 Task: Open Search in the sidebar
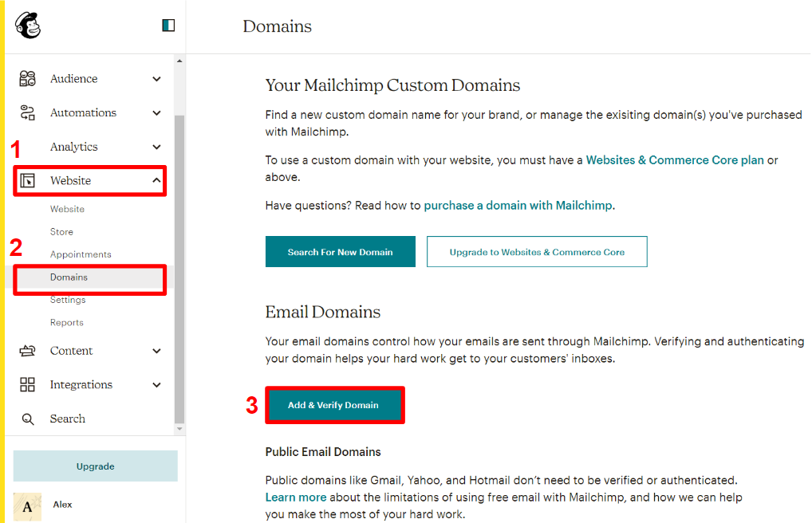67,419
